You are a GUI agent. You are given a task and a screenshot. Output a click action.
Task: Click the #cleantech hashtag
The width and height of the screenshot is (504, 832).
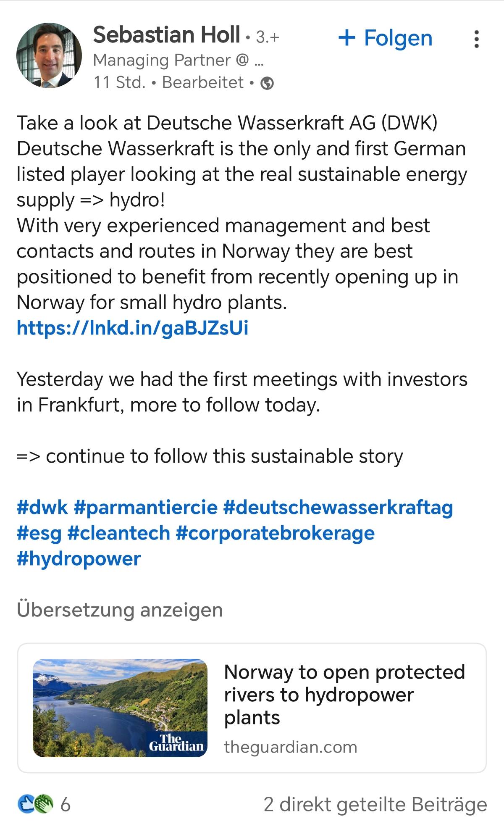118,533
